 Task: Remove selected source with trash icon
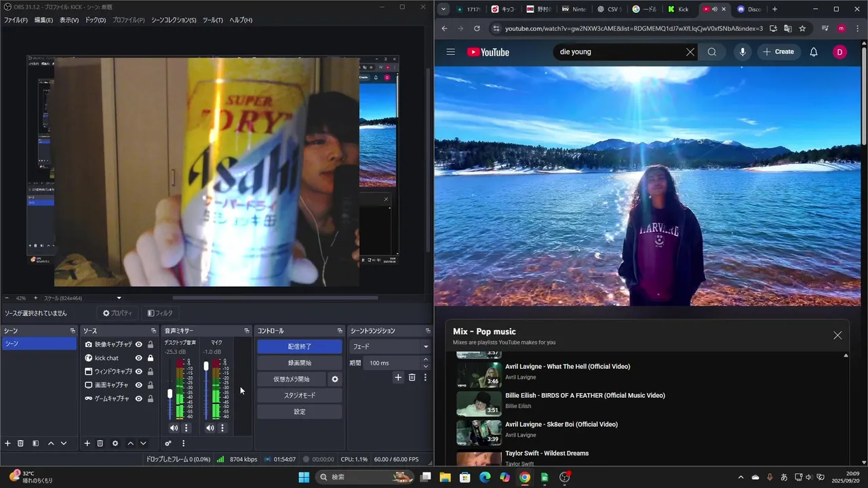(x=100, y=443)
